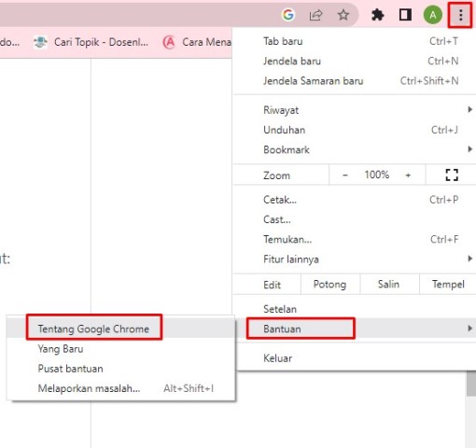Click the Potong button
476x448 pixels.
tap(330, 284)
